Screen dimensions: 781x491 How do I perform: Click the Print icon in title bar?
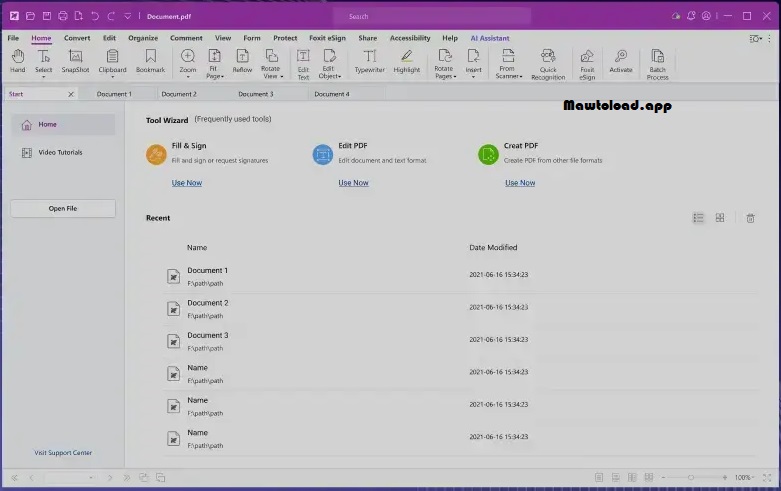[63, 16]
